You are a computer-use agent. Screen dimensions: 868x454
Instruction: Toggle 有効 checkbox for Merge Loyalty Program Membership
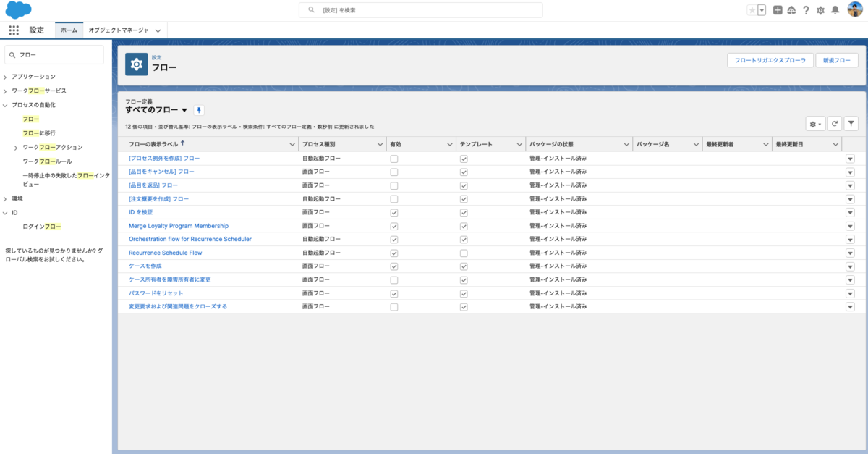(x=393, y=226)
